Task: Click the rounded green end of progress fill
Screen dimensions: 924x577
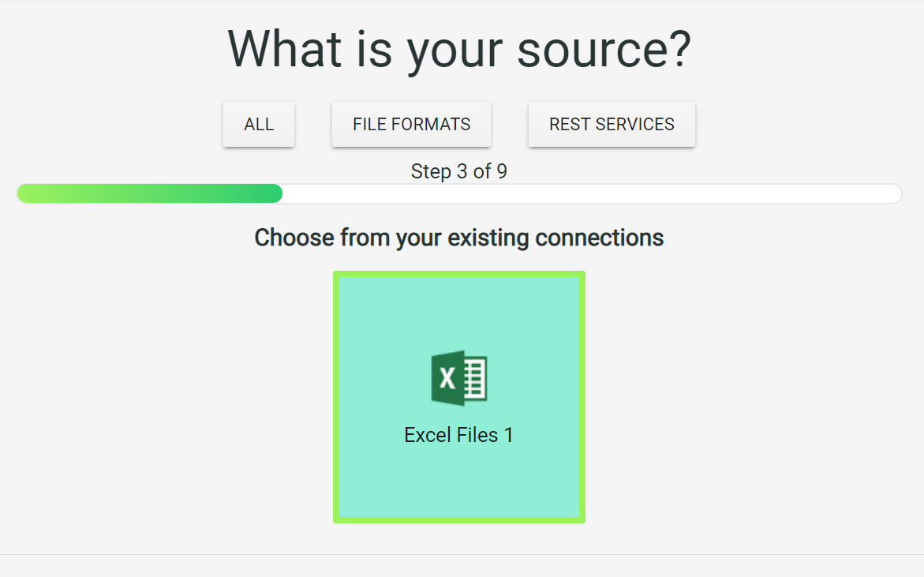Action: (275, 193)
